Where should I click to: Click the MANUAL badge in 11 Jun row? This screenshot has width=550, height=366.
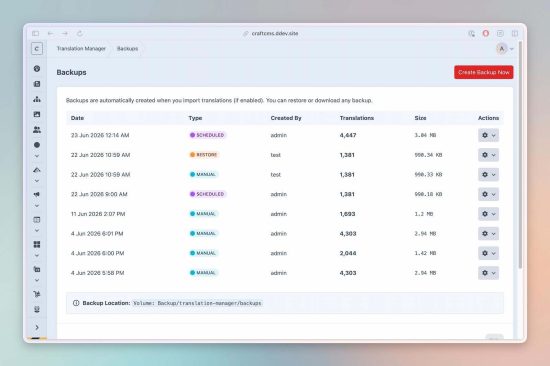(203, 214)
